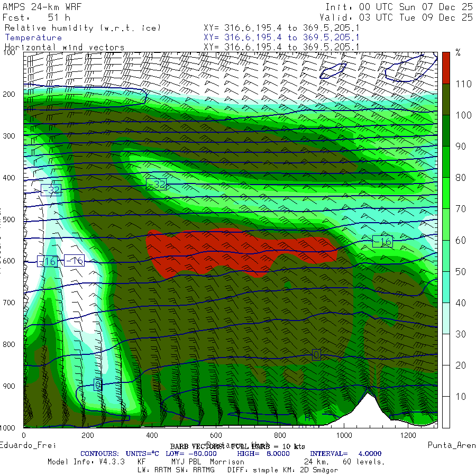Screen dimensions: 476x476
Task: Click pressure axis label "300"
Action: coord(9,136)
